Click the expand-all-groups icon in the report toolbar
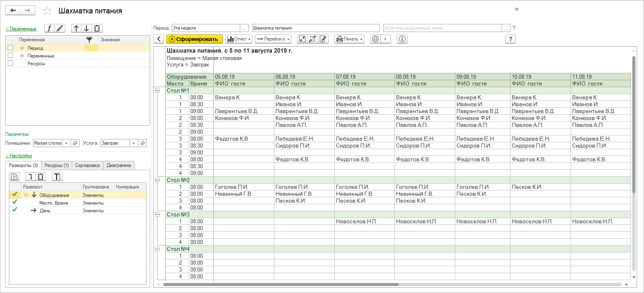The height and width of the screenshot is (293, 644). 312,39
